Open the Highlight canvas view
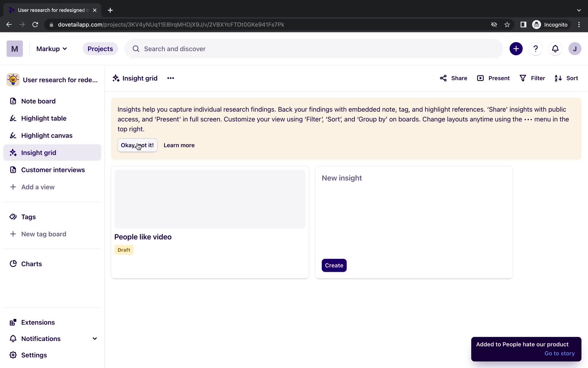588x368 pixels. (x=47, y=135)
